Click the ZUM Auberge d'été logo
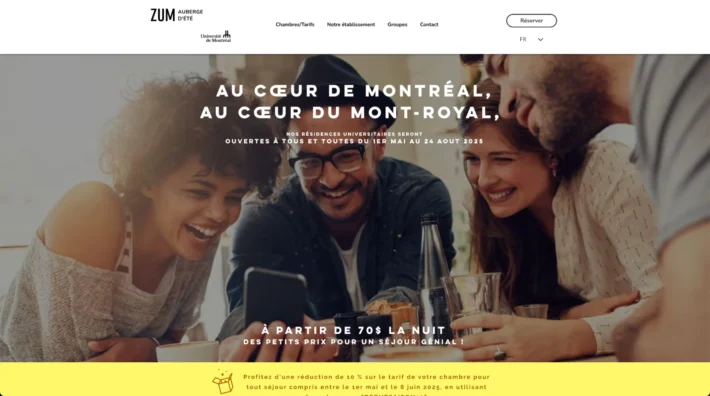Viewport: 710px width, 396px height. click(177, 15)
